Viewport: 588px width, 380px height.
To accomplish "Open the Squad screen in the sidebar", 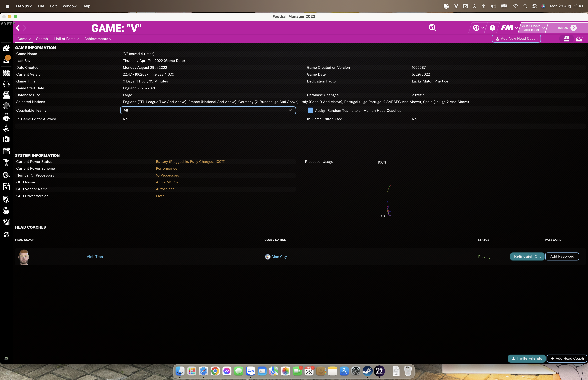I will point(6,73).
